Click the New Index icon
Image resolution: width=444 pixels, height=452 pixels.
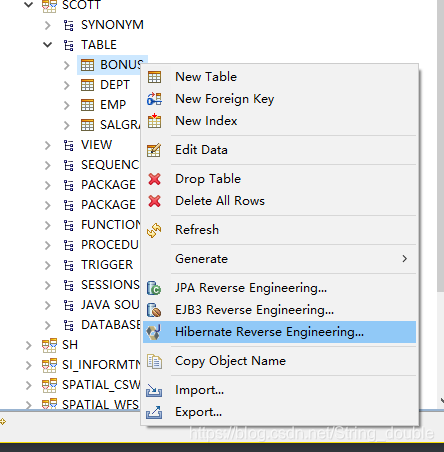(x=154, y=121)
